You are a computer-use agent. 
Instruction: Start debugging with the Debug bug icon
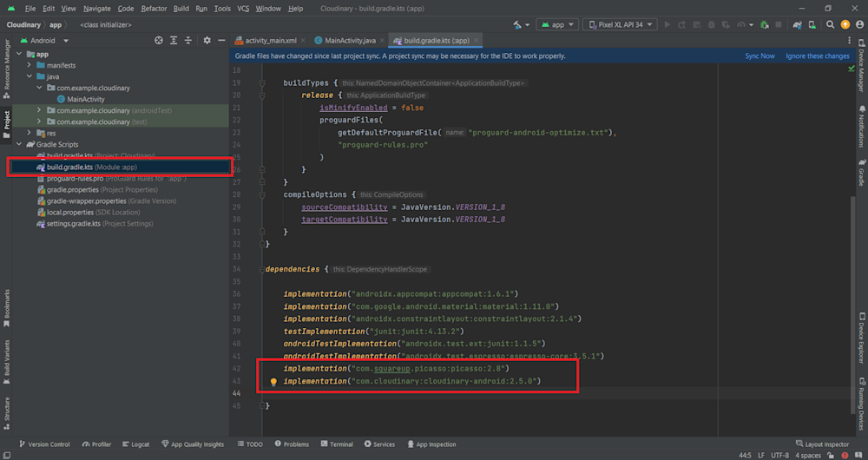pyautogui.click(x=712, y=25)
